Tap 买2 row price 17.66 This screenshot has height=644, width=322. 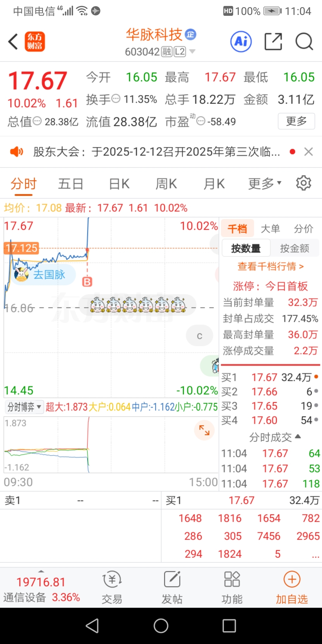click(264, 391)
